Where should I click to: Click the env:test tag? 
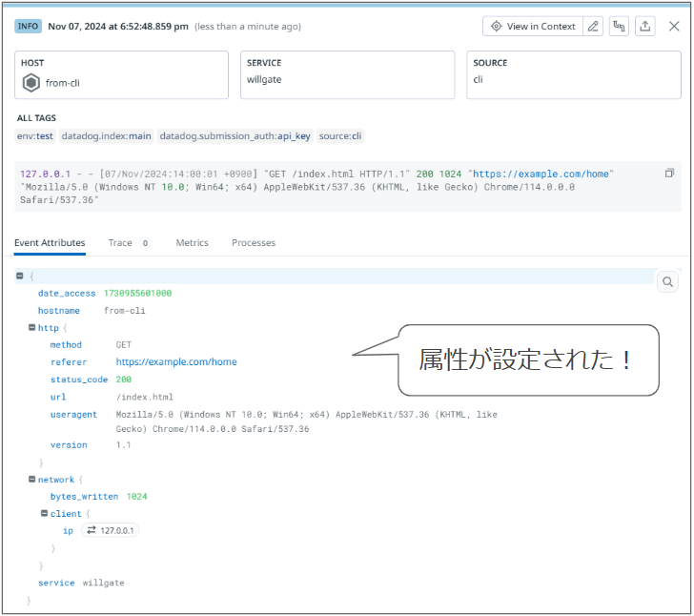(x=35, y=136)
